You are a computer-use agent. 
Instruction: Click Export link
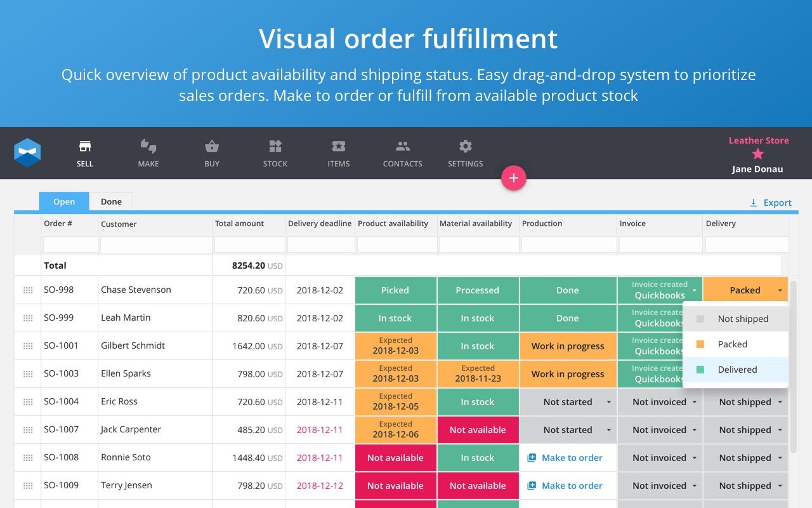coord(770,203)
